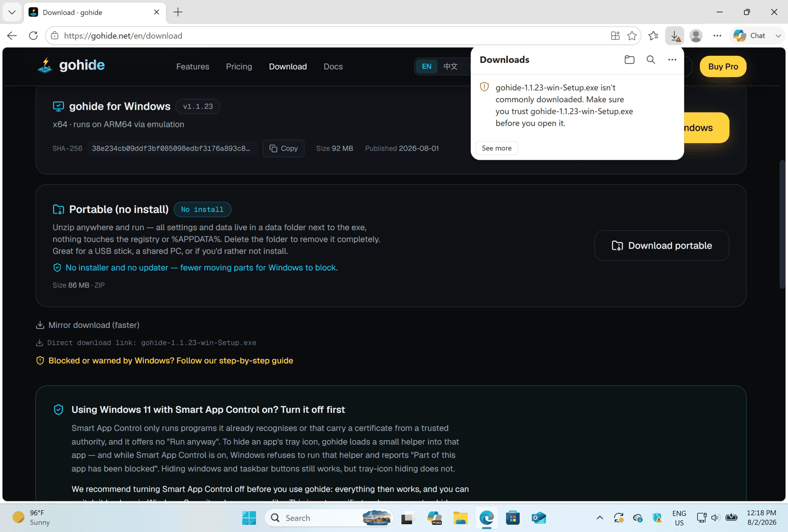Click the gohide logo in the site header
Image resolution: width=788 pixels, height=532 pixels.
(71, 66)
